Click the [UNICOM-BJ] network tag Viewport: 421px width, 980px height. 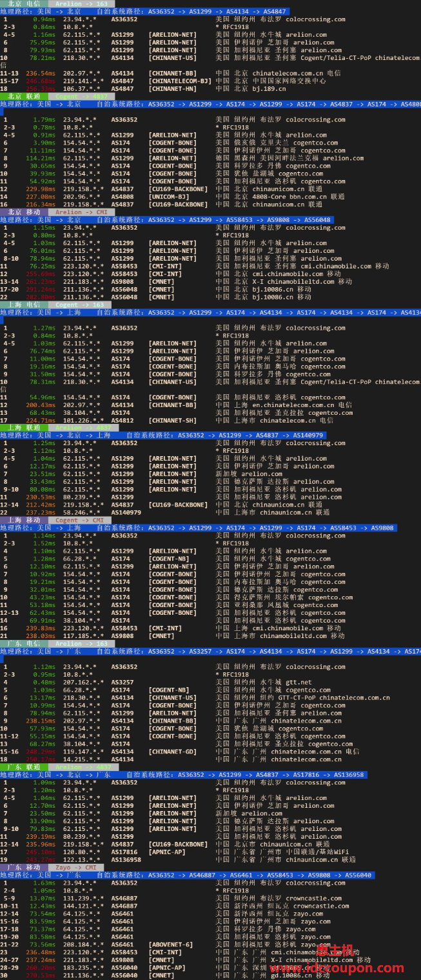click(170, 197)
